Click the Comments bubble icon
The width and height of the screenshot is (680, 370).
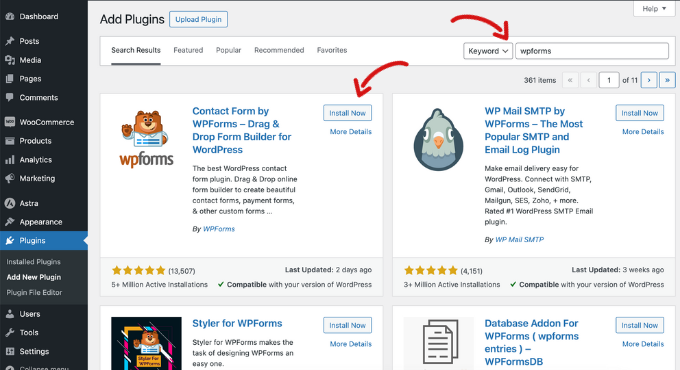[10, 98]
